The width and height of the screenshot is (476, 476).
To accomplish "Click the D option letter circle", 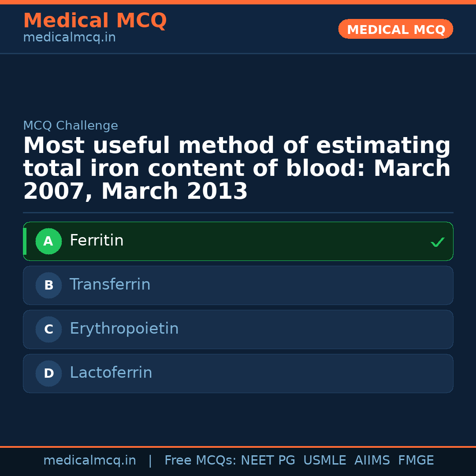I will (x=48, y=373).
